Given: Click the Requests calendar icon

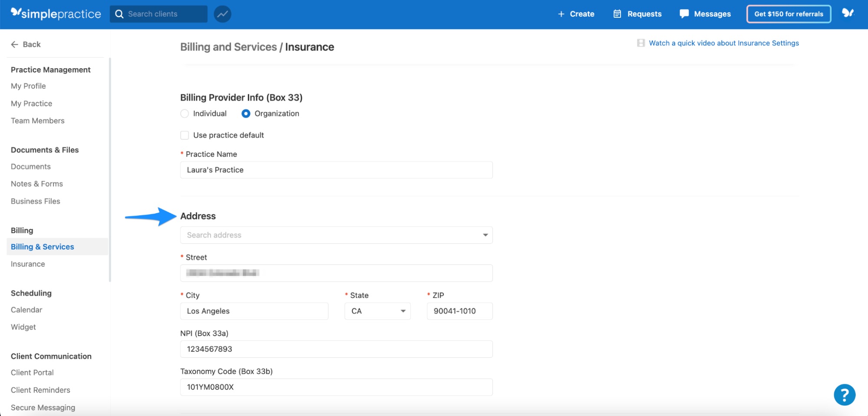Looking at the screenshot, I should pyautogui.click(x=617, y=13).
